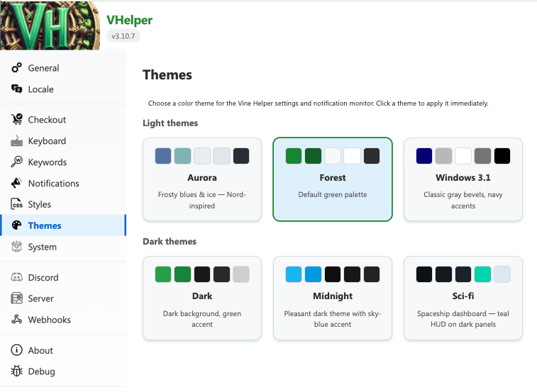Switch to the Server tab

click(x=40, y=298)
